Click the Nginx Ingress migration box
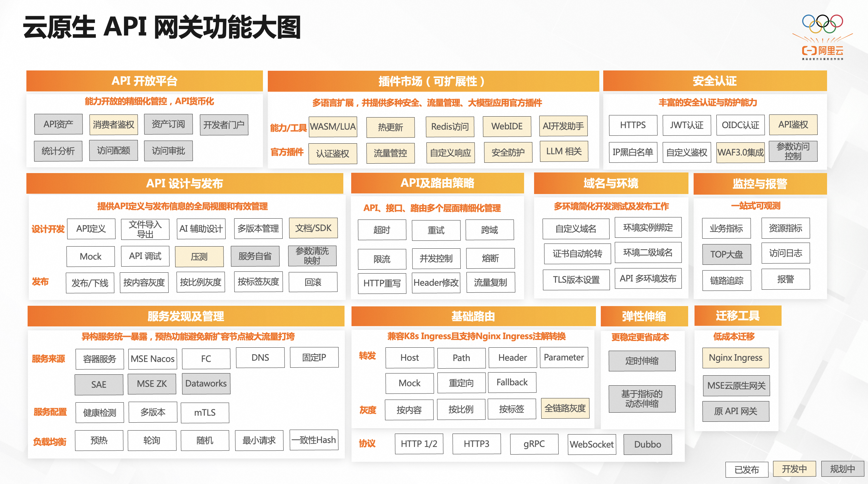Image resolution: width=868 pixels, height=484 pixels. click(x=735, y=357)
